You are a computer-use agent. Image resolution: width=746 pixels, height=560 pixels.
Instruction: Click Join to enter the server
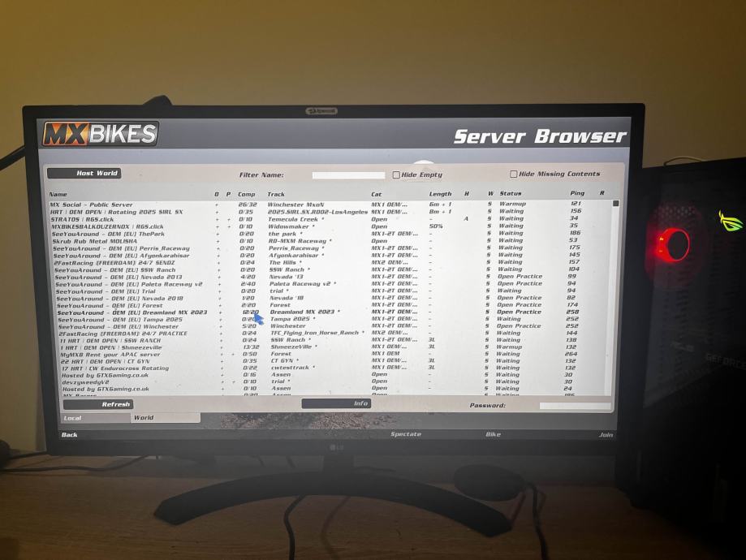pos(606,435)
